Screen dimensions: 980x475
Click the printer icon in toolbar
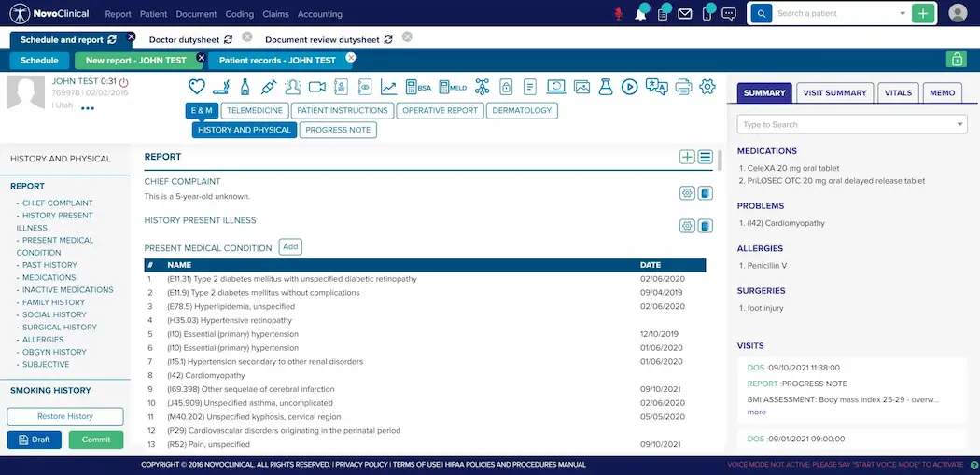683,87
